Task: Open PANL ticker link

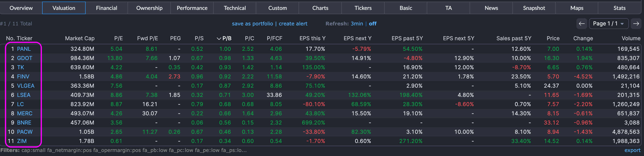Action: coord(24,49)
